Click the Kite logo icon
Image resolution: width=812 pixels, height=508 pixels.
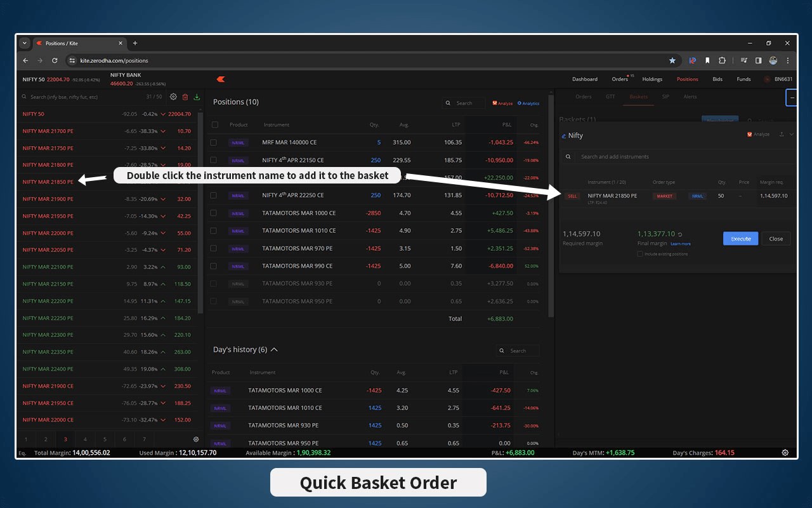221,79
